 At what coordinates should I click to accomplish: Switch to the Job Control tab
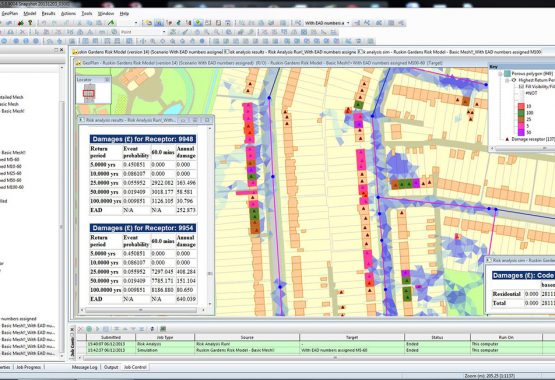coord(135,367)
